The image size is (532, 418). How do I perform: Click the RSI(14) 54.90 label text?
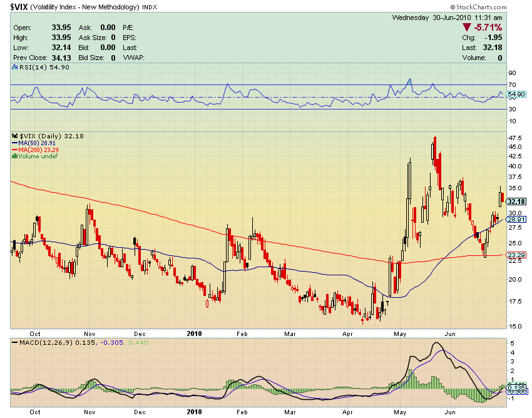coord(44,67)
